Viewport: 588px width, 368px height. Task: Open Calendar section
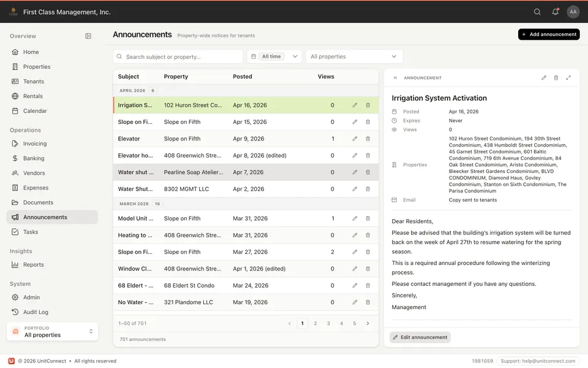[x=52, y=111]
